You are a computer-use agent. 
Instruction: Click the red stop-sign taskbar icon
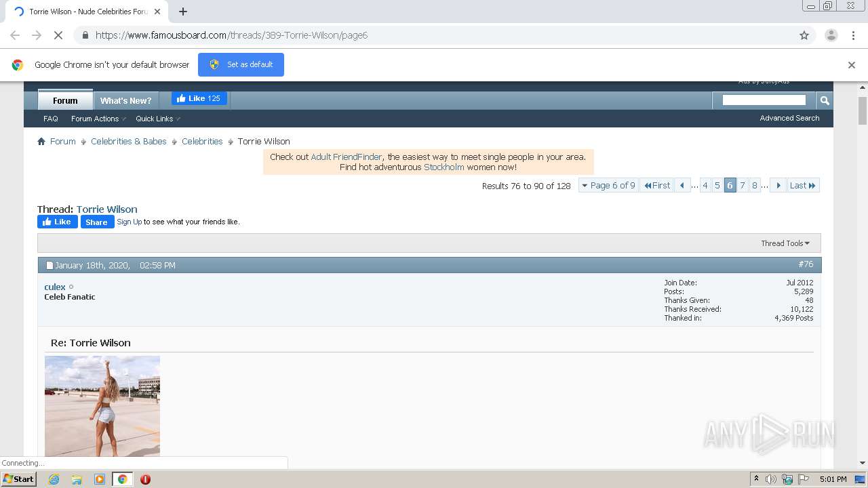pyautogui.click(x=145, y=479)
